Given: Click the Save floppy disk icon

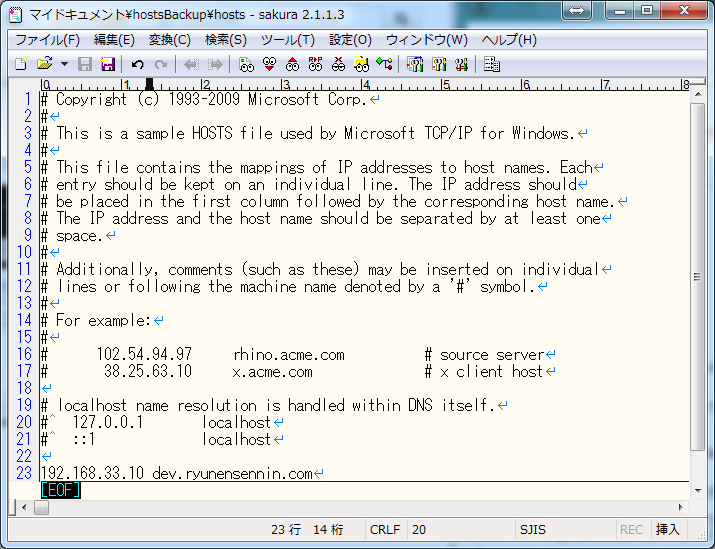Looking at the screenshot, I should [x=85, y=64].
